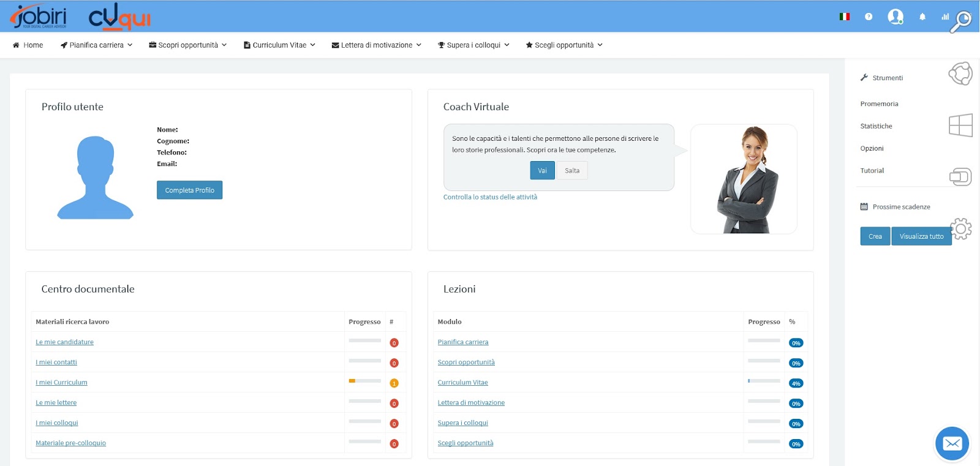Viewport: 980px width, 466px height.
Task: Go to the Home menu item
Action: click(x=28, y=45)
